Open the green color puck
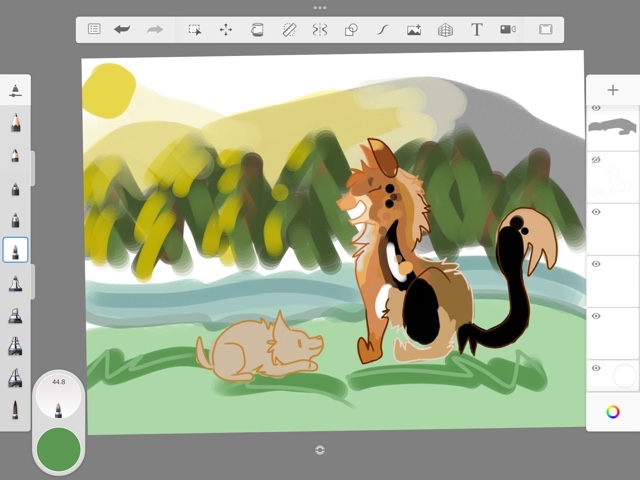640x480 pixels. [x=58, y=449]
